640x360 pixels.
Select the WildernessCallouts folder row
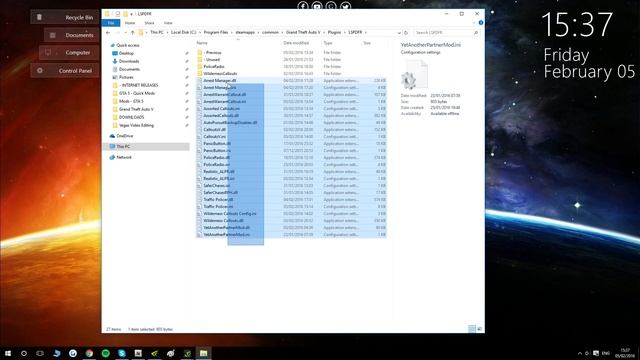[291, 73]
